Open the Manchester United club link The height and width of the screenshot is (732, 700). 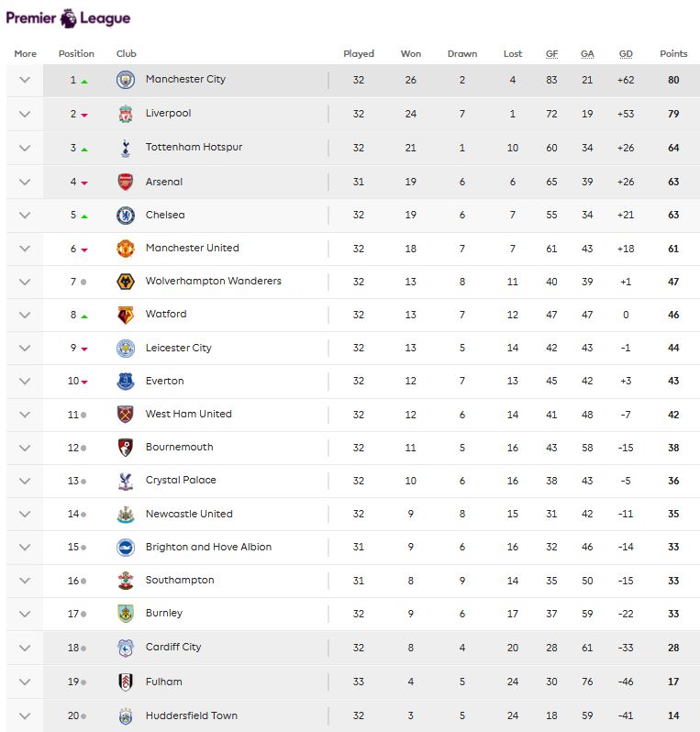[193, 248]
